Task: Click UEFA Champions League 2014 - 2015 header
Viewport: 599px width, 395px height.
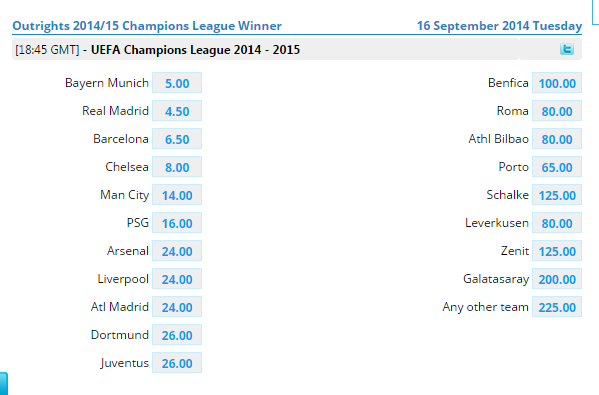Action: click(195, 50)
